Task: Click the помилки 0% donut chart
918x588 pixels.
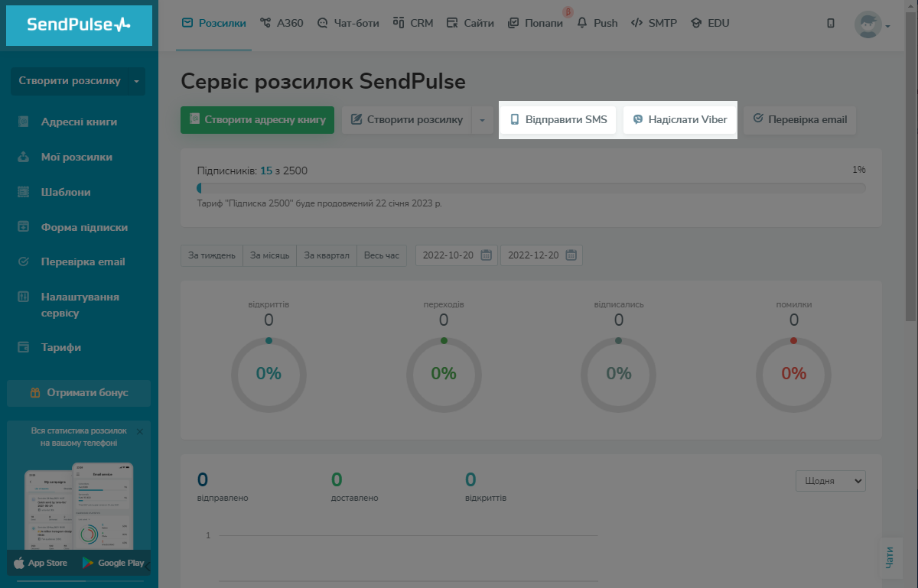Action: pyautogui.click(x=794, y=374)
